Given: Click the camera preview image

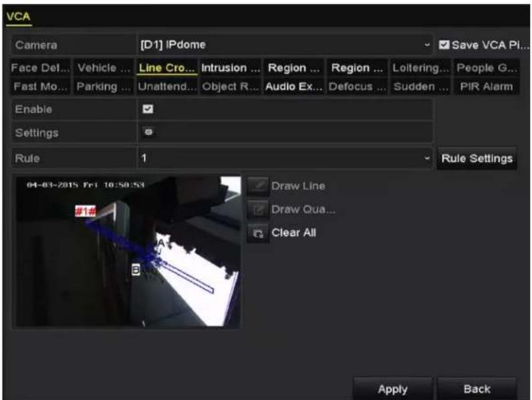Looking at the screenshot, I should [x=128, y=252].
